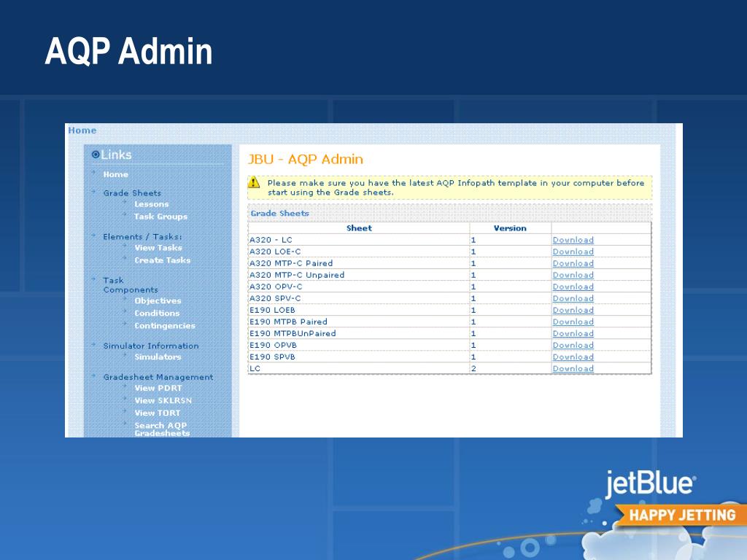This screenshot has height=560, width=747.
Task: Open the Grade Sheets sidebar section
Action: [132, 192]
